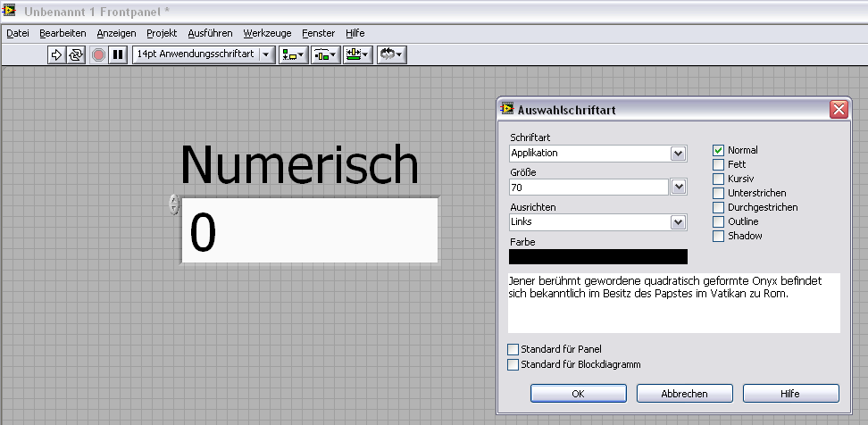Image resolution: width=868 pixels, height=425 pixels.
Task: Click the increment/decrement arrows of Numerisch control
Action: (x=174, y=204)
